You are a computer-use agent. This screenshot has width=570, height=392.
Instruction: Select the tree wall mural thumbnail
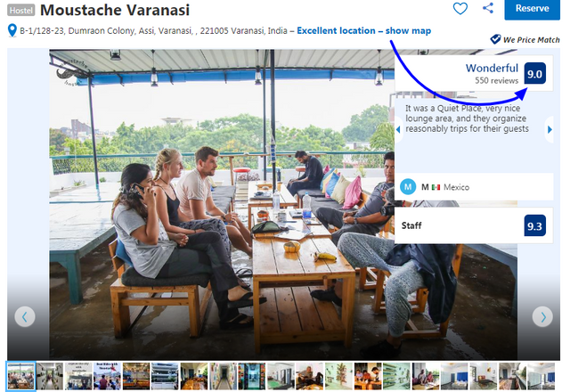point(338,376)
